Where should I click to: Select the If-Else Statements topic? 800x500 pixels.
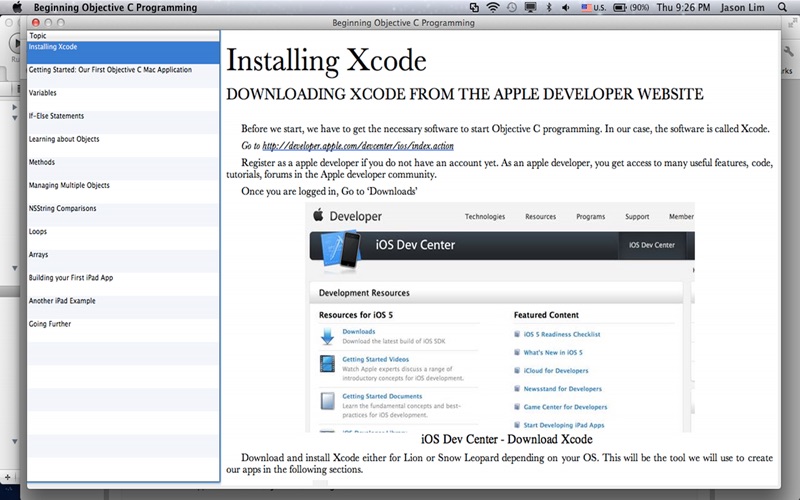[x=123, y=122]
